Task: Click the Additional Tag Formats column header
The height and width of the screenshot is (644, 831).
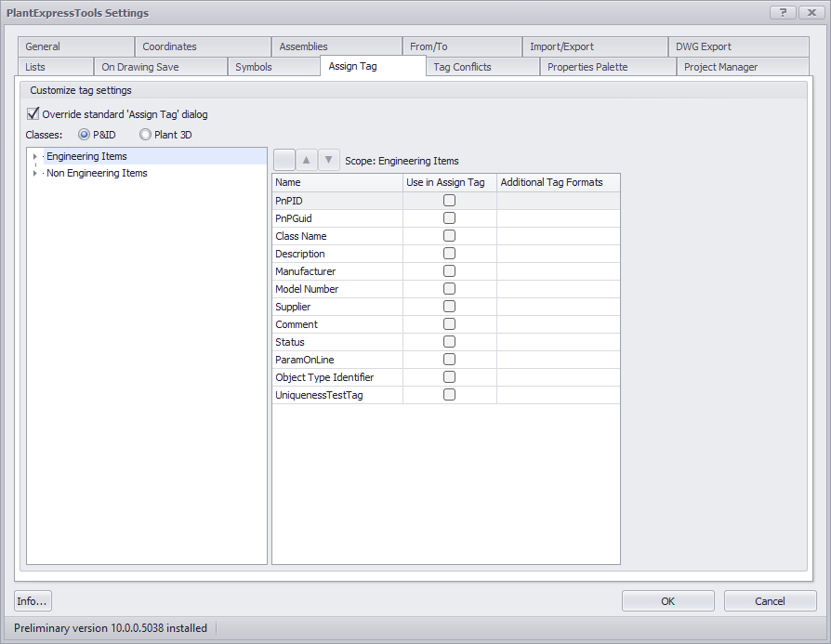Action: pyautogui.click(x=559, y=182)
